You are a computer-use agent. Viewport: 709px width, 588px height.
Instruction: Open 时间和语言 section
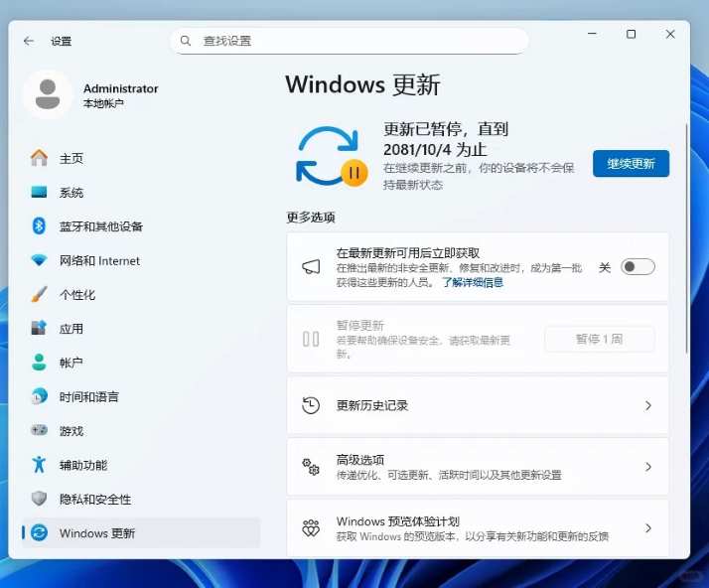141,396
